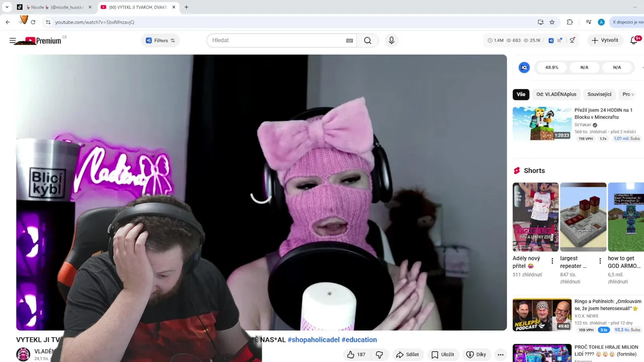The image size is (644, 362).
Task: Open Ringo a Pohlreich video thumbnail
Action: (542, 315)
